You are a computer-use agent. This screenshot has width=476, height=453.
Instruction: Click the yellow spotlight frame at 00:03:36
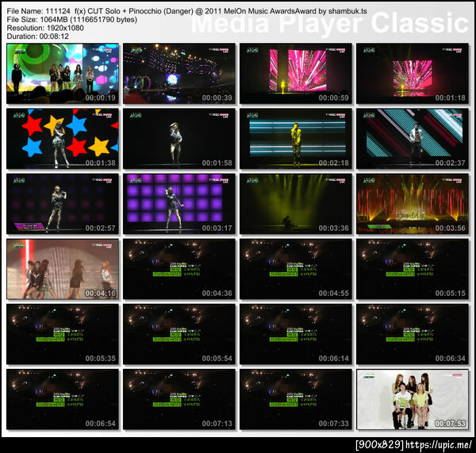(296, 204)
